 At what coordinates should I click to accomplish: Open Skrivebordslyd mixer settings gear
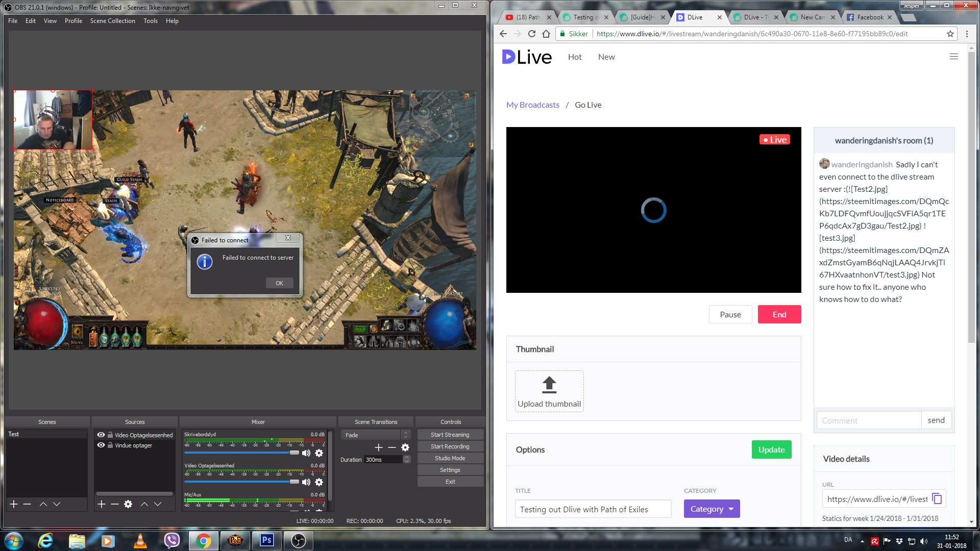pyautogui.click(x=319, y=453)
